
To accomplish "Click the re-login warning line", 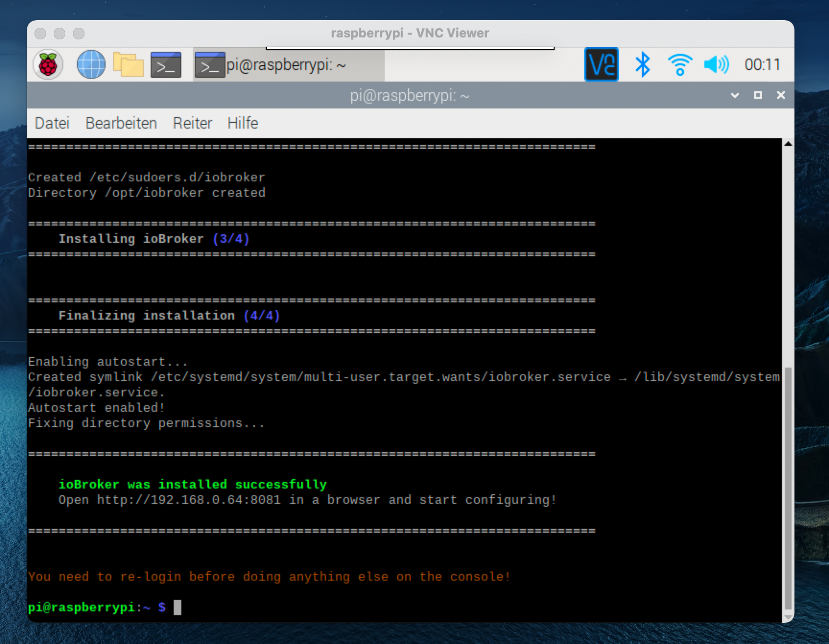I will (x=270, y=577).
